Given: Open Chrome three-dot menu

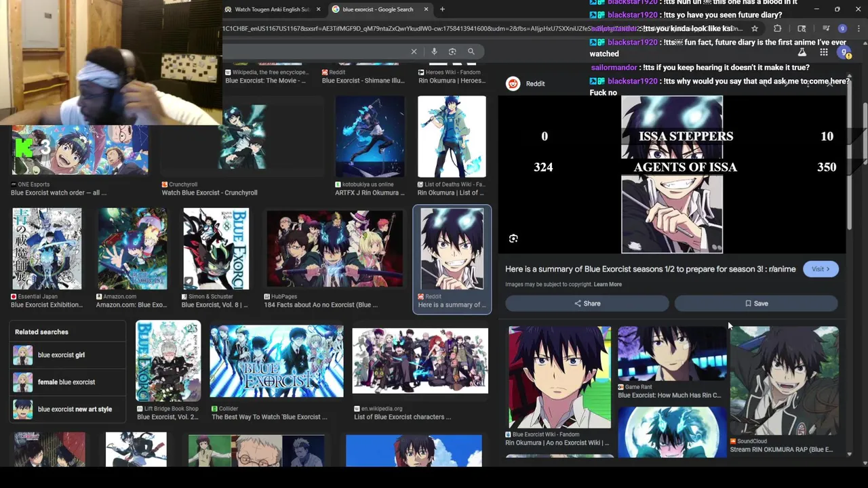Looking at the screenshot, I should (x=859, y=28).
